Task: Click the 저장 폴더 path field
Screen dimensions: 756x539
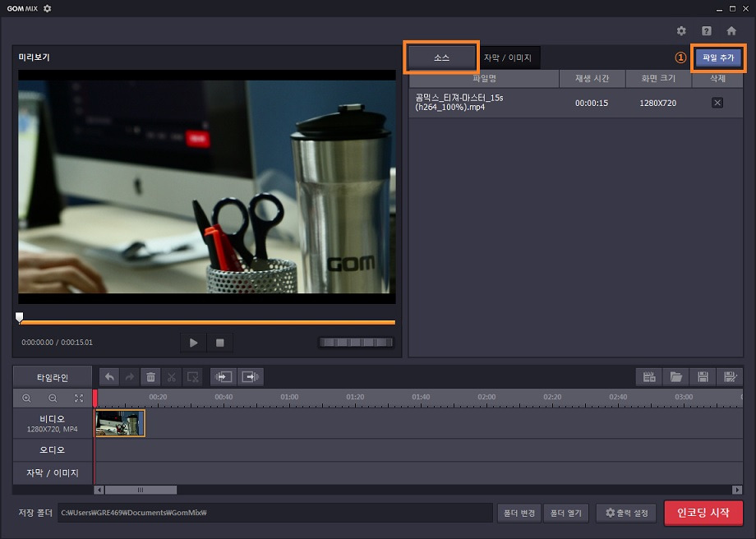Action: (274, 513)
